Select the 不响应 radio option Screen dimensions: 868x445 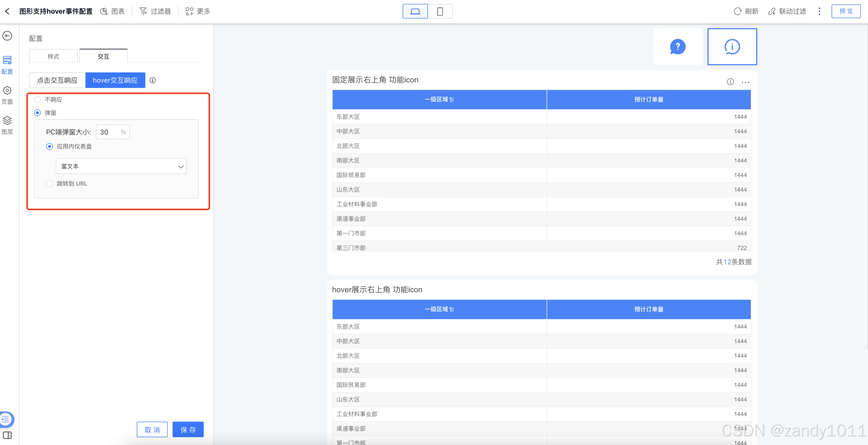pyautogui.click(x=37, y=100)
